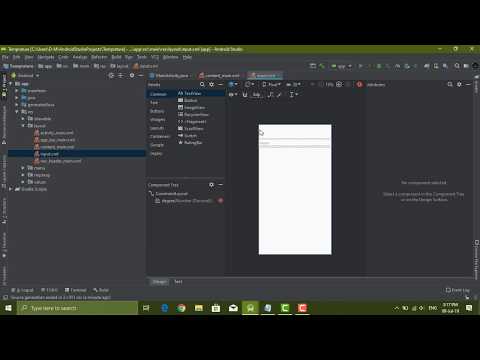The image size is (480, 360).
Task: Click the Infer Constraints wand icon
Action: 279,95
